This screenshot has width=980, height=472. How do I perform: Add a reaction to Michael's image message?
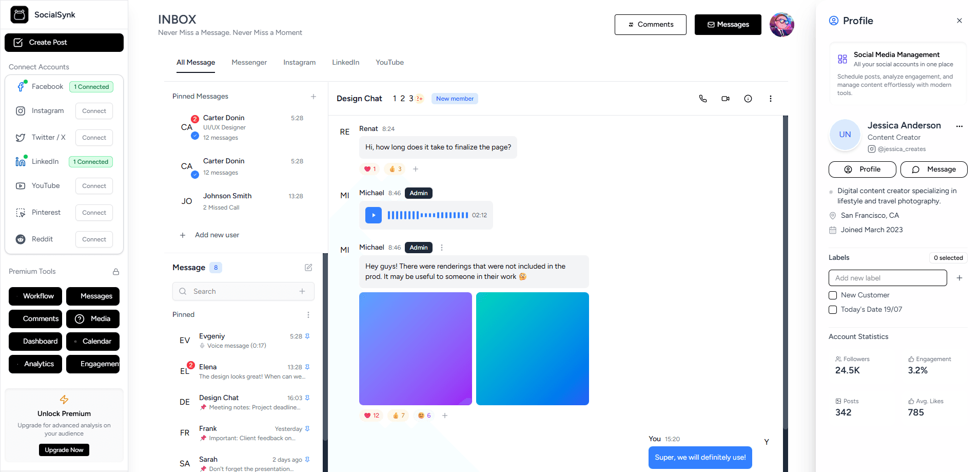[444, 415]
